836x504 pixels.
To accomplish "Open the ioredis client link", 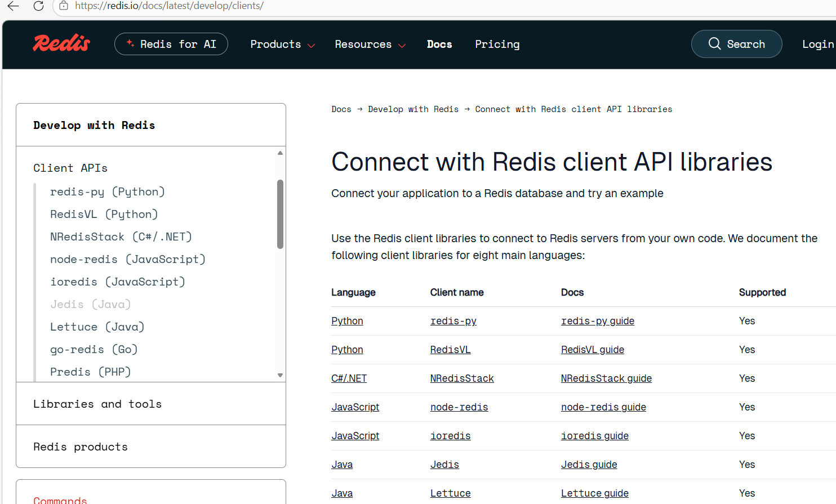I will pos(450,436).
